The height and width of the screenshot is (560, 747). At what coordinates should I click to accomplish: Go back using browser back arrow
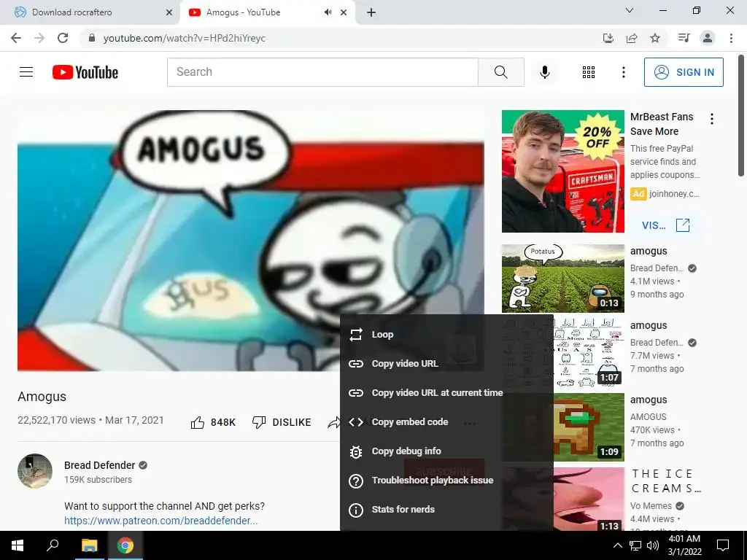click(x=16, y=38)
